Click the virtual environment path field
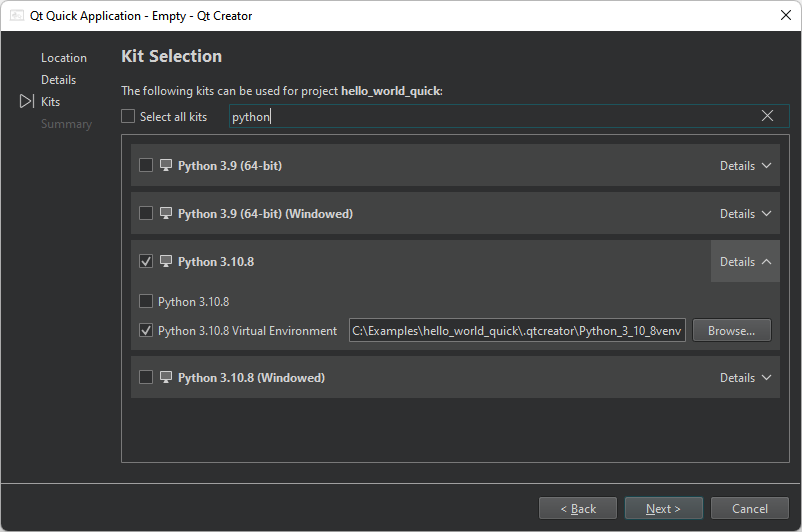Viewport: 802px width, 532px height. 517,330
